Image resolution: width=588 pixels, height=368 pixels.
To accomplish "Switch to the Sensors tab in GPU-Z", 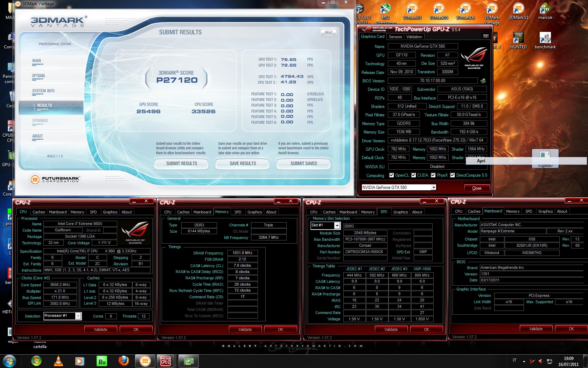I will pyautogui.click(x=395, y=37).
